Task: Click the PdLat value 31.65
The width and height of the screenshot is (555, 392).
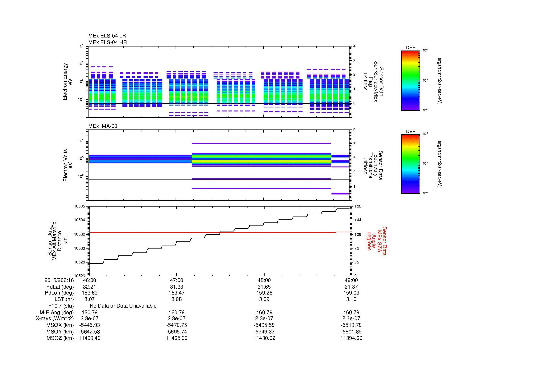Action: tap(264, 287)
